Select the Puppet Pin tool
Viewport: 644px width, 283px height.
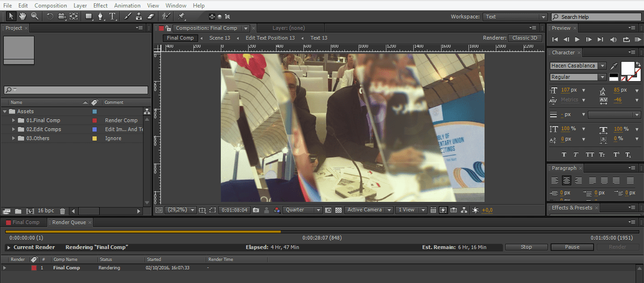(181, 17)
